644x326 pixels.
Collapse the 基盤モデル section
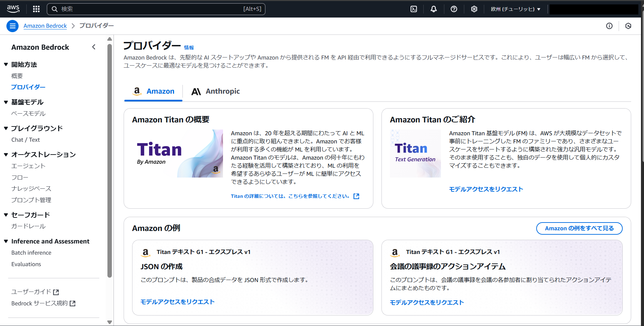pyautogui.click(x=6, y=102)
